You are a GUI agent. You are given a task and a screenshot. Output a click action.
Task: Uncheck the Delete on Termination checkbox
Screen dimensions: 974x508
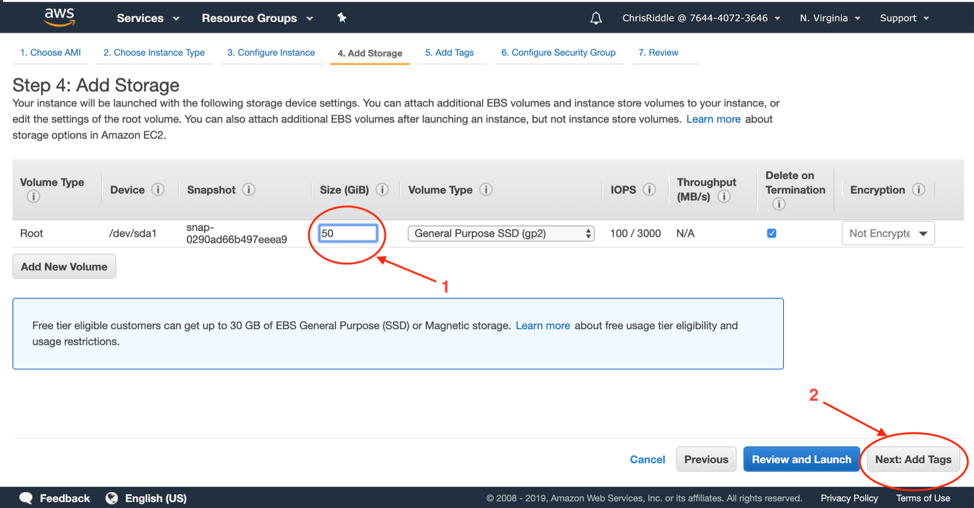pos(771,233)
